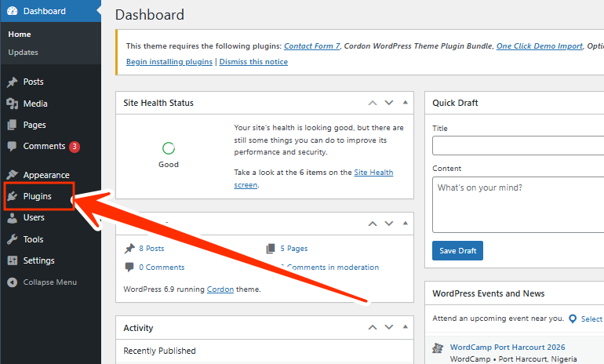
Task: Click the Posts pushpin icon in sidebar
Action: tap(13, 82)
